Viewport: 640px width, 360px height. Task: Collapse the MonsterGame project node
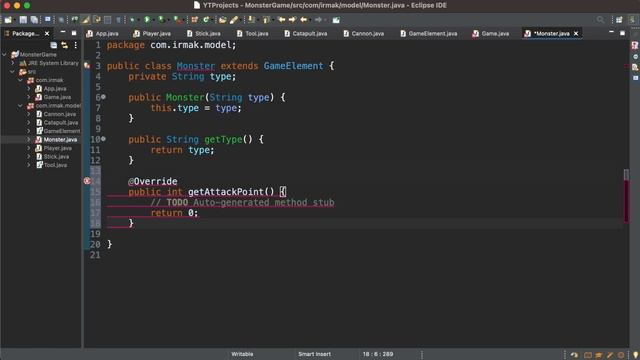tap(4, 54)
